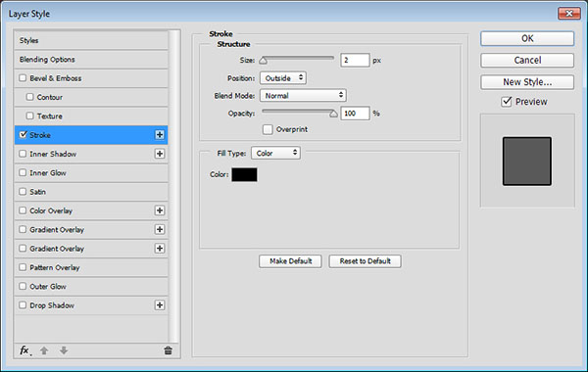Toggle the Overprint checkbox
The height and width of the screenshot is (372, 588).
pyautogui.click(x=268, y=129)
